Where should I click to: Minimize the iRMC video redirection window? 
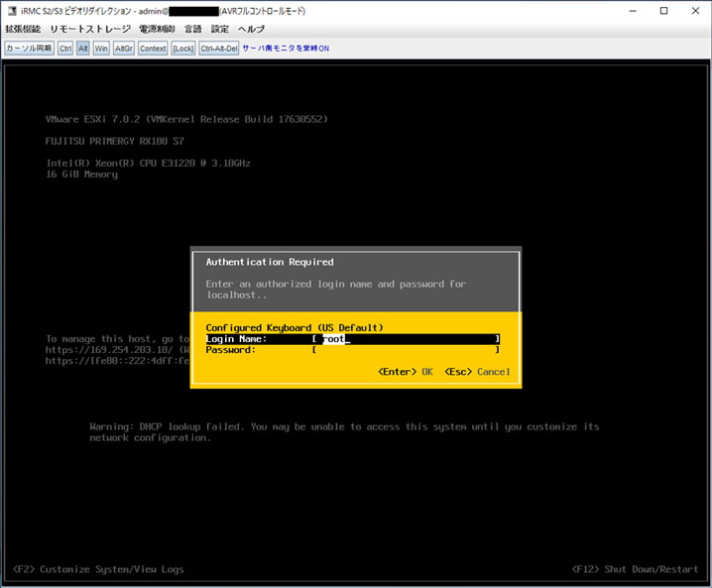(633, 11)
